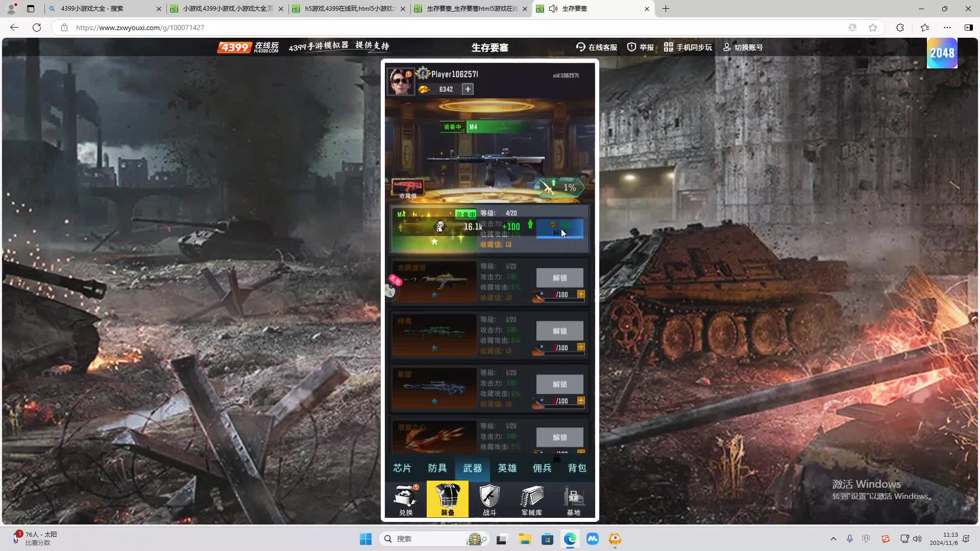Switch to the 英雄 hero tab
The height and width of the screenshot is (551, 980).
tap(507, 468)
